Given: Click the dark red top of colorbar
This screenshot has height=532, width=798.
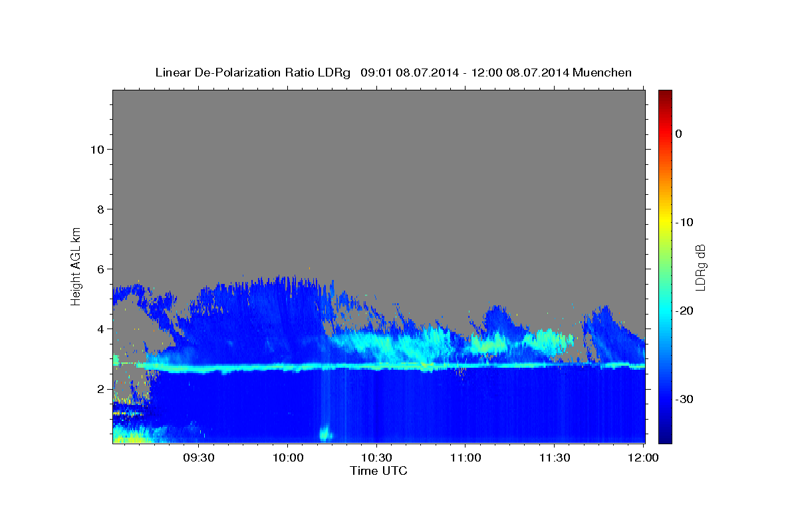Looking at the screenshot, I should [665, 95].
